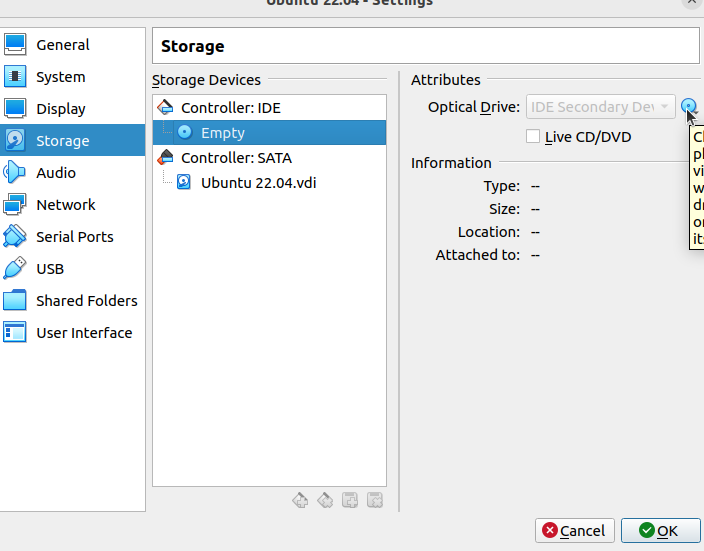The height and width of the screenshot is (551, 704).
Task: Click the Audio speaker icon
Action: (15, 172)
